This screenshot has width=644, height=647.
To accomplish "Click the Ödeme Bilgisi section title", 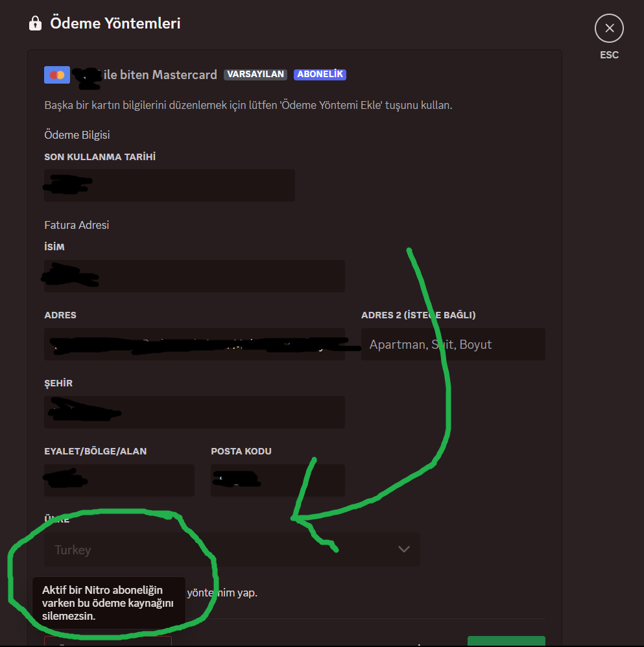I will click(x=77, y=135).
